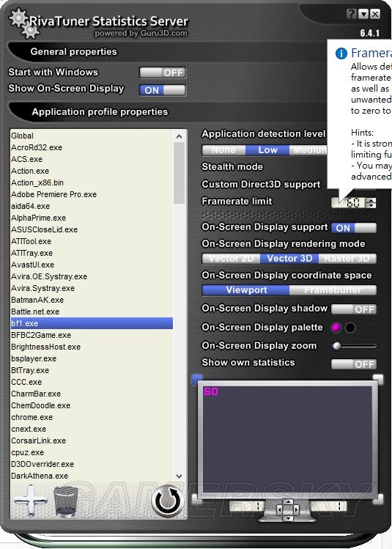The height and width of the screenshot is (549, 392).
Task: Set detection level to Medium
Action: click(308, 150)
